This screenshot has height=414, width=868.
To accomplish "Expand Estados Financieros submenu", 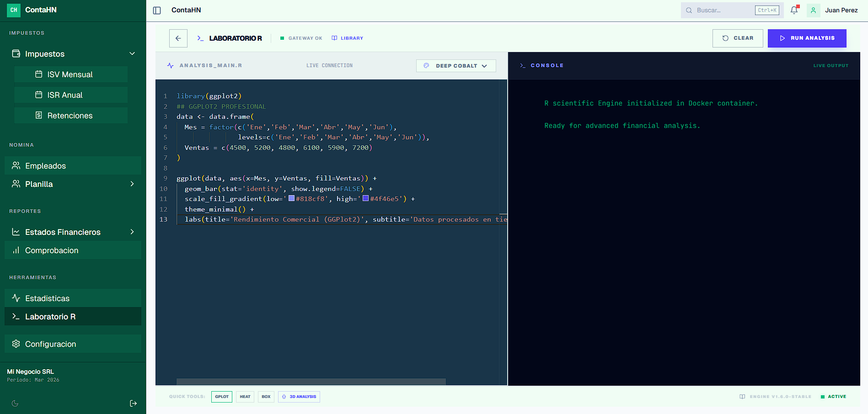I will click(132, 232).
